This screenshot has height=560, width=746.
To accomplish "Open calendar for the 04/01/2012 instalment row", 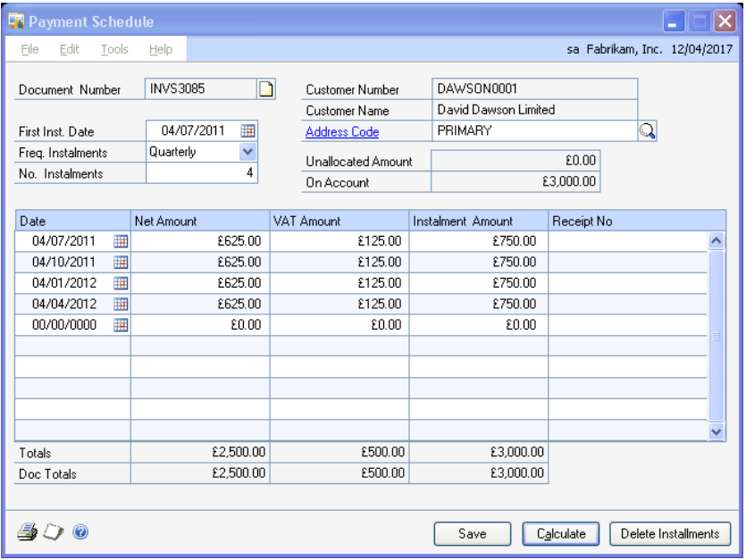I will click(x=120, y=282).
